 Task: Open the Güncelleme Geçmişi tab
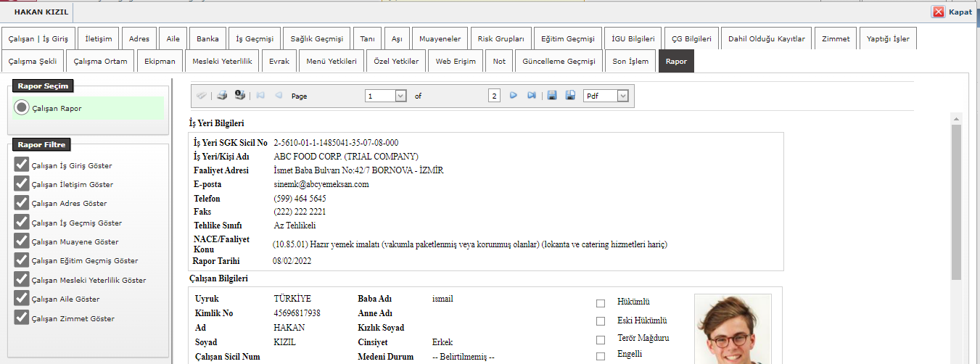pos(559,62)
